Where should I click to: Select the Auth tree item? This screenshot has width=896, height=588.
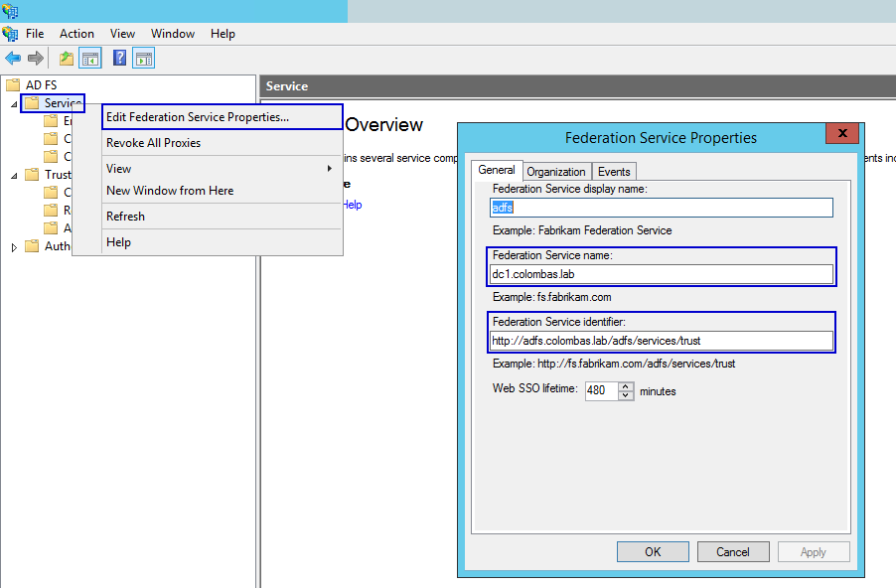click(x=58, y=245)
